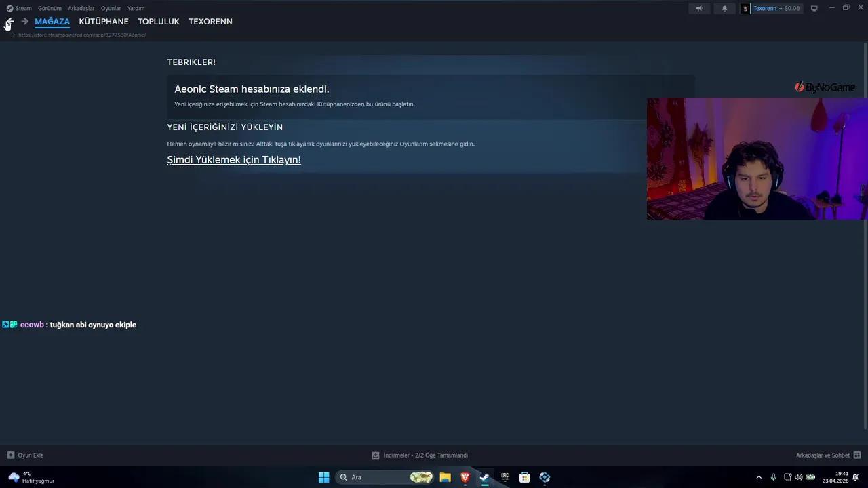The height and width of the screenshot is (488, 868).
Task: Click the store page URL text
Action: click(82, 35)
